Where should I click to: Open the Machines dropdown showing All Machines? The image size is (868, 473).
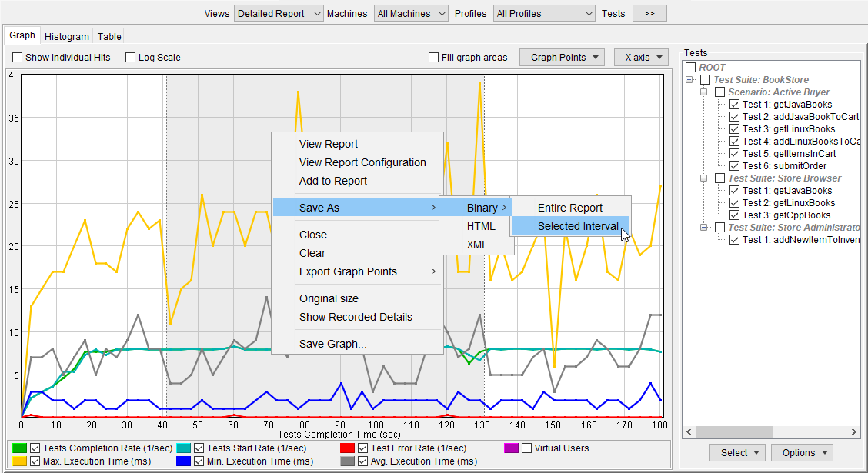click(412, 13)
